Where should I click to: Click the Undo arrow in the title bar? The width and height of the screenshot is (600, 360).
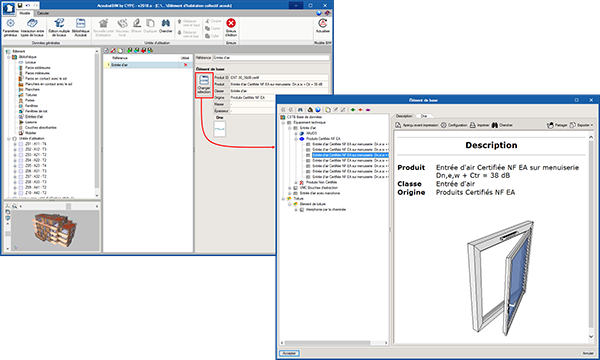coord(28,5)
